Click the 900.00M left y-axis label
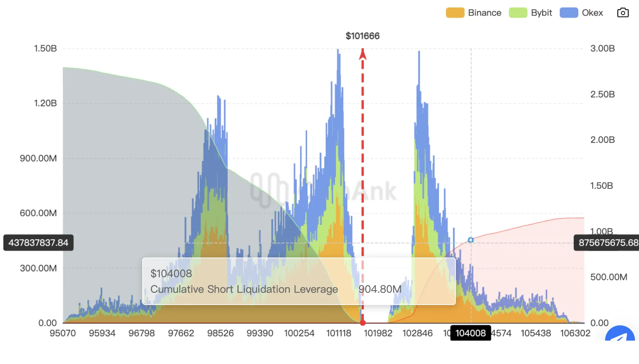The height and width of the screenshot is (364, 639). coord(38,158)
